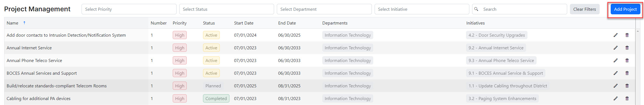Open the Select Initiative dropdown
This screenshot has width=644, height=105.
pyautogui.click(x=422, y=9)
